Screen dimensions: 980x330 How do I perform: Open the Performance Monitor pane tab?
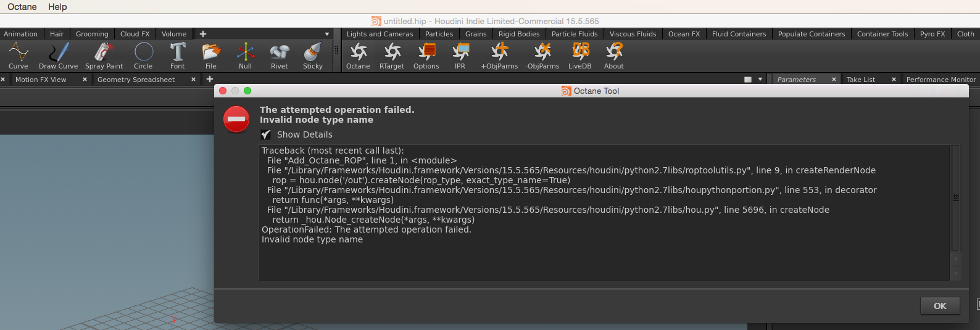pos(941,80)
